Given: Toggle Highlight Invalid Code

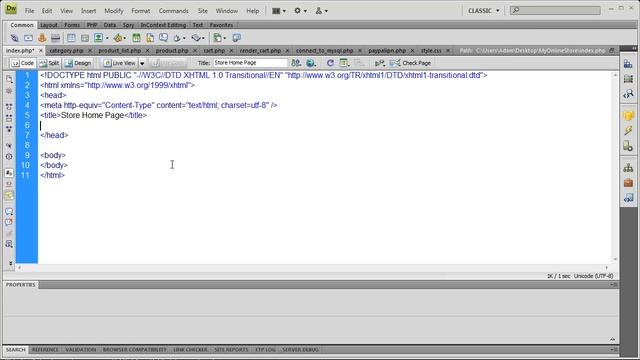Looking at the screenshot, I should click(9, 184).
